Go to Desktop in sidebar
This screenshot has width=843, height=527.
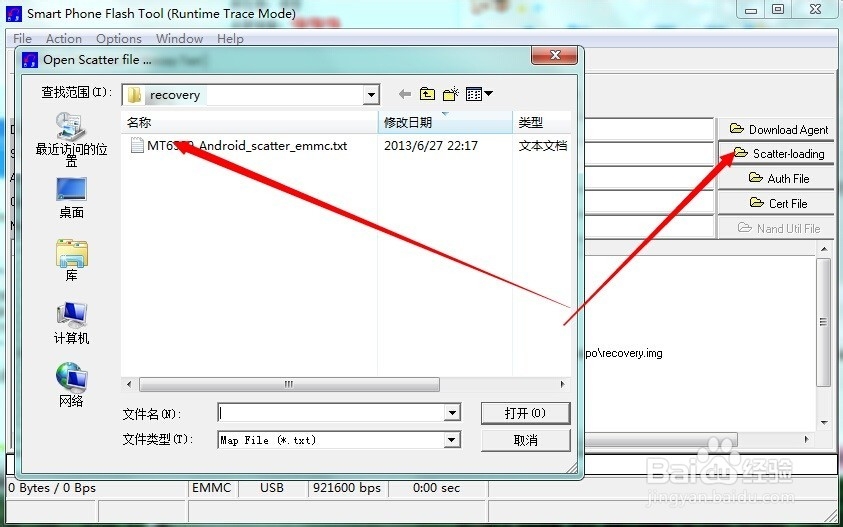pyautogui.click(x=72, y=198)
